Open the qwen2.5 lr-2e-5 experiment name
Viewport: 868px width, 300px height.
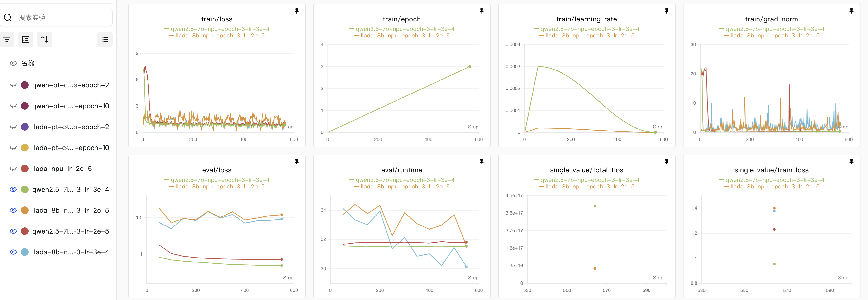(x=70, y=231)
